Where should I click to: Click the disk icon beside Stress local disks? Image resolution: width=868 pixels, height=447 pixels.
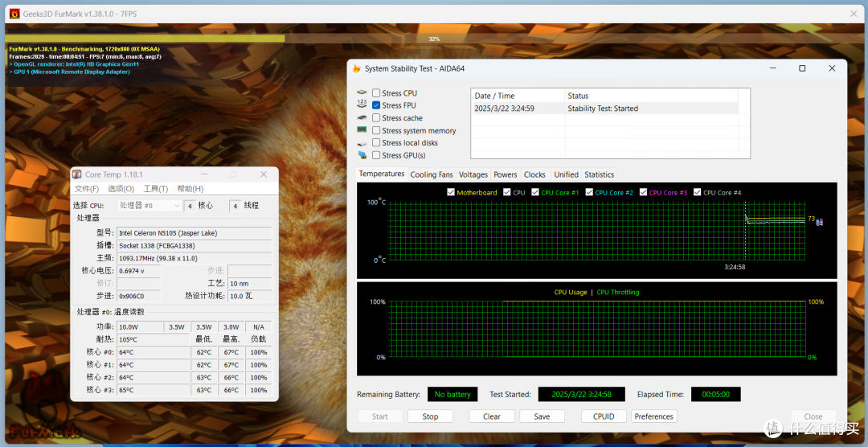point(362,143)
